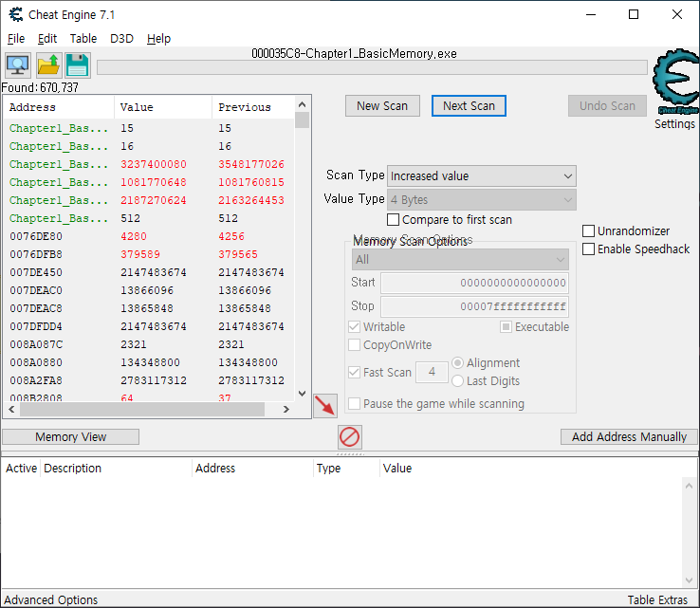Open Table Extras
The image size is (700, 608).
[x=657, y=599]
